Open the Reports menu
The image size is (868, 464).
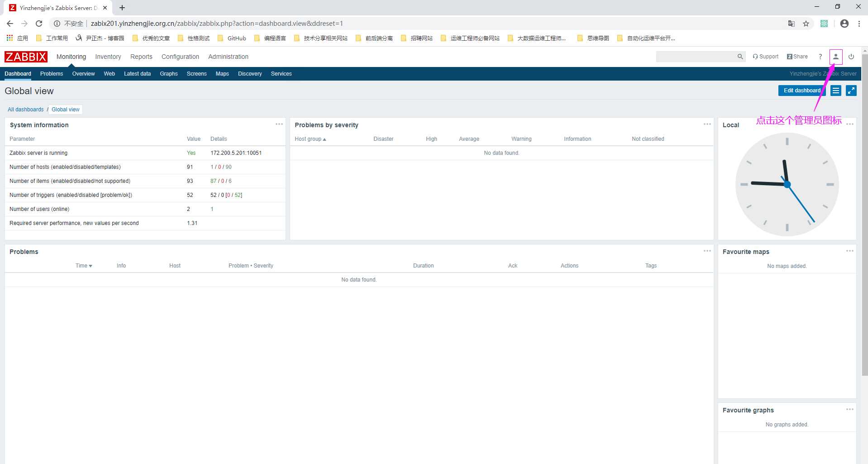pos(141,57)
